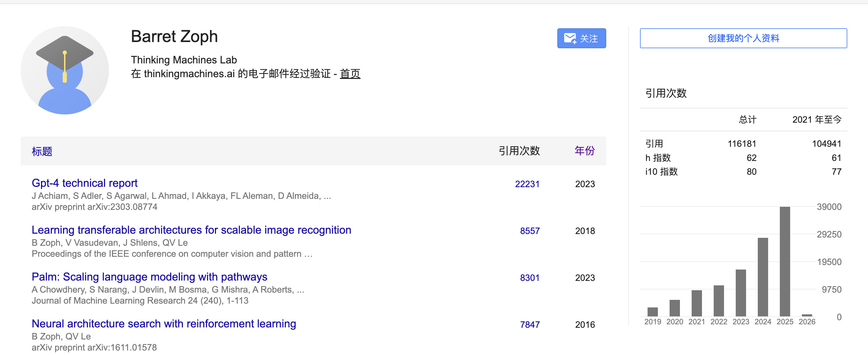Open Neural architecture search with reinforcement learning
The image size is (868, 355).
[164, 324]
